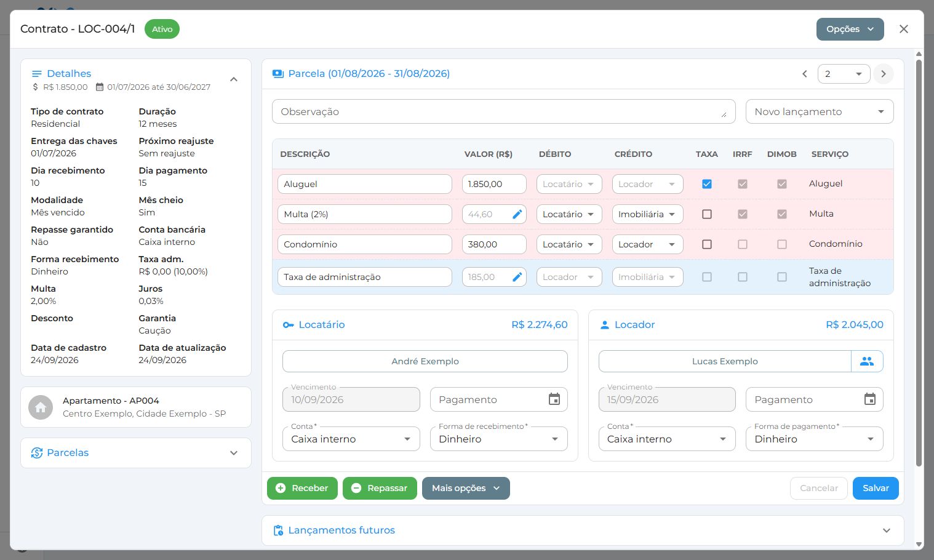Open Débito dropdown in Multa row
934x560 pixels.
pyautogui.click(x=569, y=214)
